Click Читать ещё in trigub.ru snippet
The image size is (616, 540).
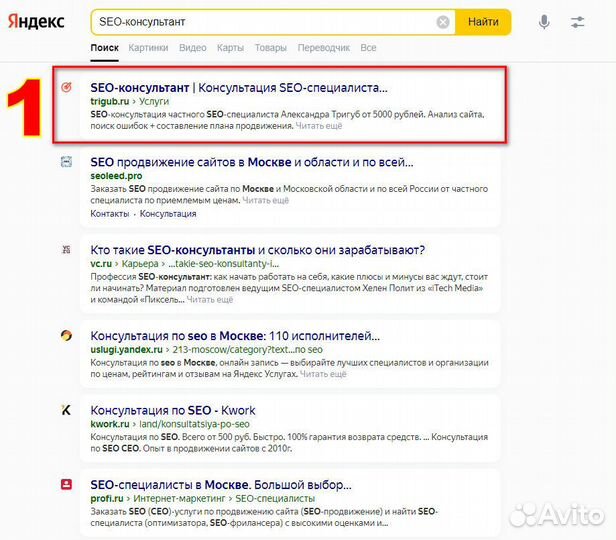(319, 126)
